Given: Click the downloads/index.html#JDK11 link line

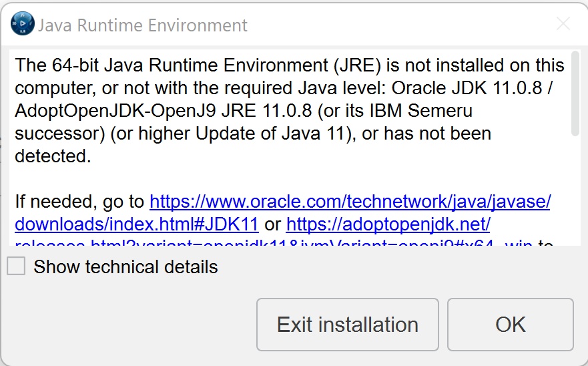Looking at the screenshot, I should coord(136,223).
